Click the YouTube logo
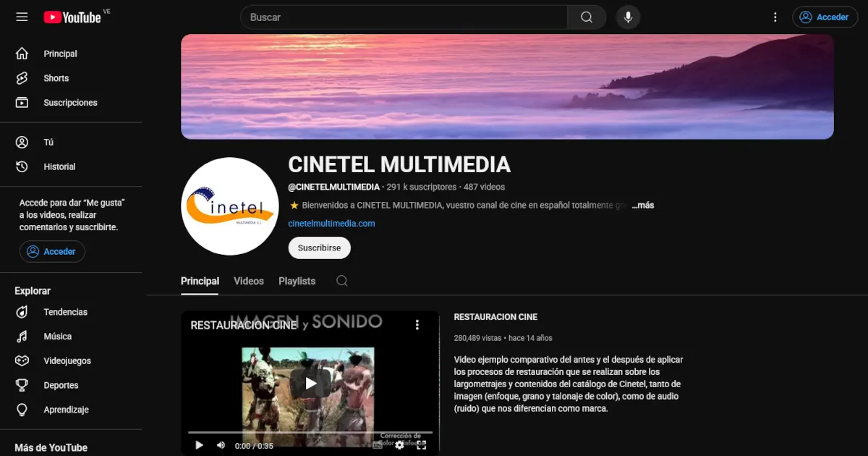Viewport: 868px width, 456px height. pos(72,17)
